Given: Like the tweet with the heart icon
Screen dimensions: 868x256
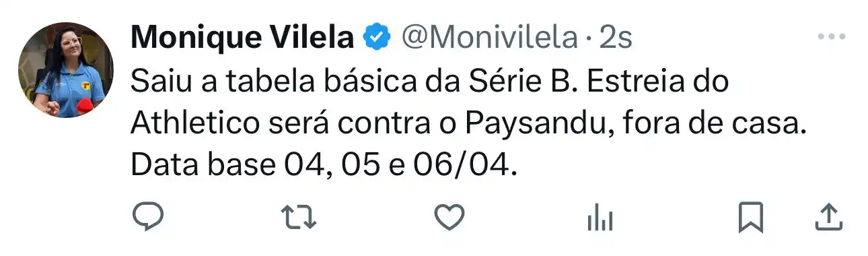Looking at the screenshot, I should [449, 217].
